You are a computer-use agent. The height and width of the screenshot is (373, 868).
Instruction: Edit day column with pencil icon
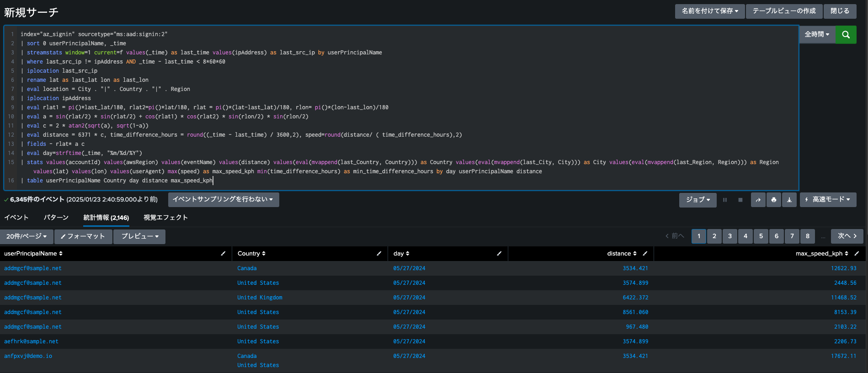(499, 254)
